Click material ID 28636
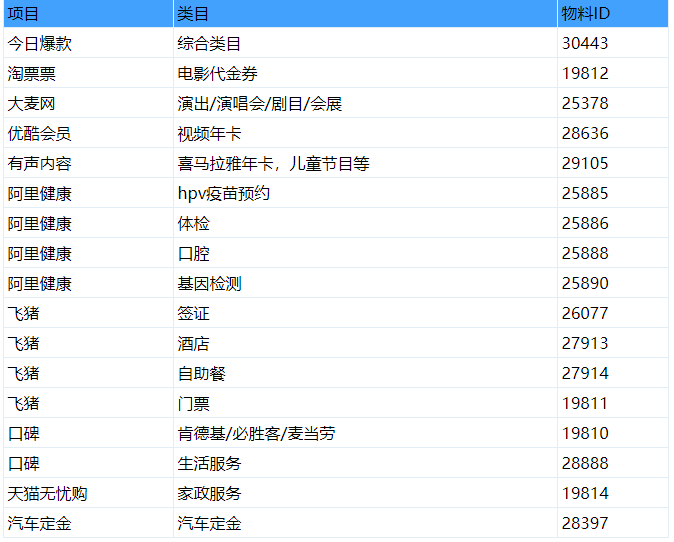Image resolution: width=674 pixels, height=542 pixels. click(x=613, y=133)
